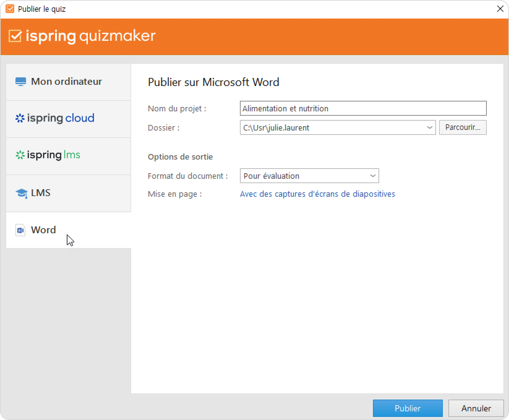The image size is (509, 420).
Task: Click the graduation cap LMS icon
Action: (x=21, y=193)
